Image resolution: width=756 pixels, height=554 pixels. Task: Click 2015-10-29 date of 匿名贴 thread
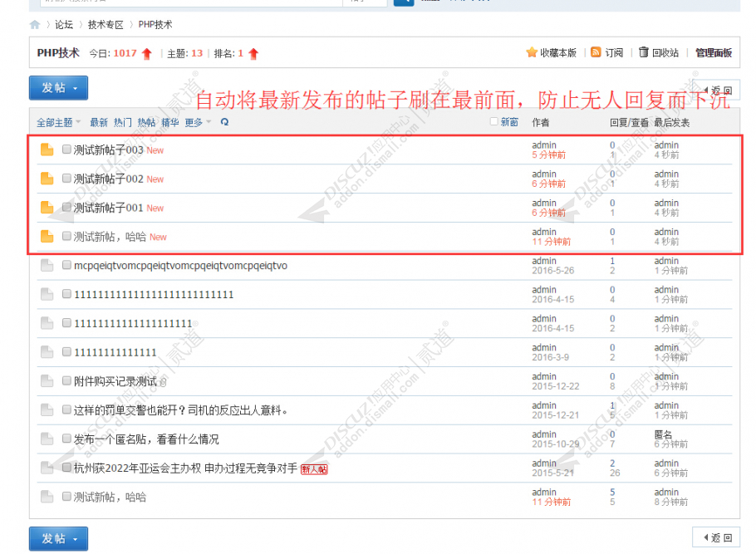point(556,444)
